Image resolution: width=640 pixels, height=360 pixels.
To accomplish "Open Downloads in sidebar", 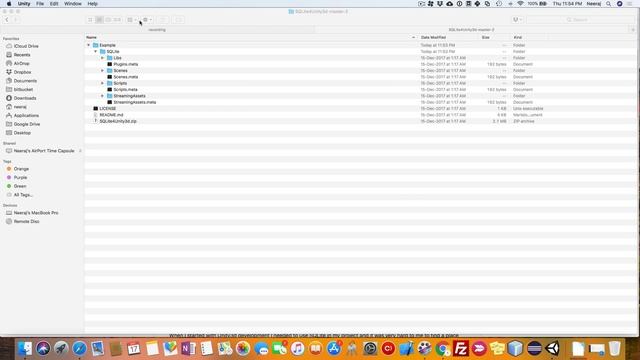I will pyautogui.click(x=25, y=98).
